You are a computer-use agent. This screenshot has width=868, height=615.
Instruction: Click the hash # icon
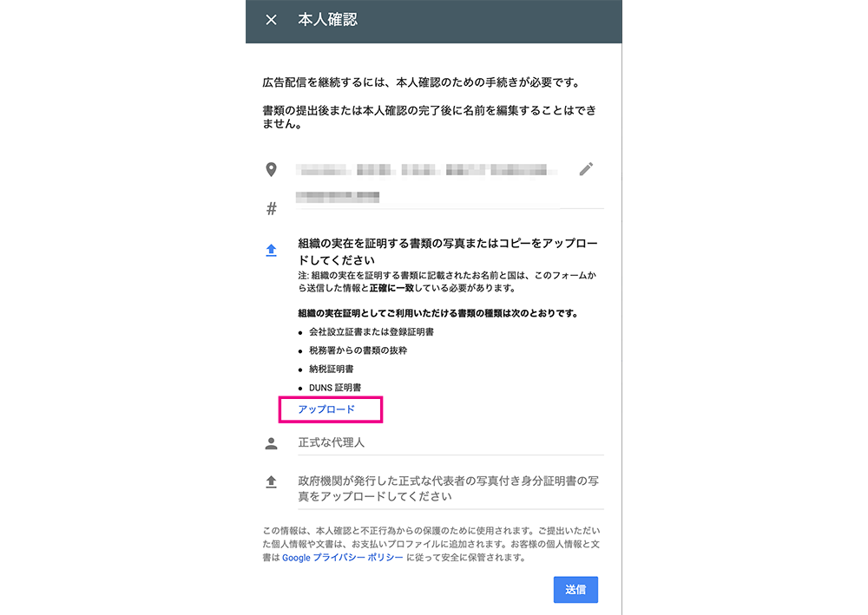(271, 208)
